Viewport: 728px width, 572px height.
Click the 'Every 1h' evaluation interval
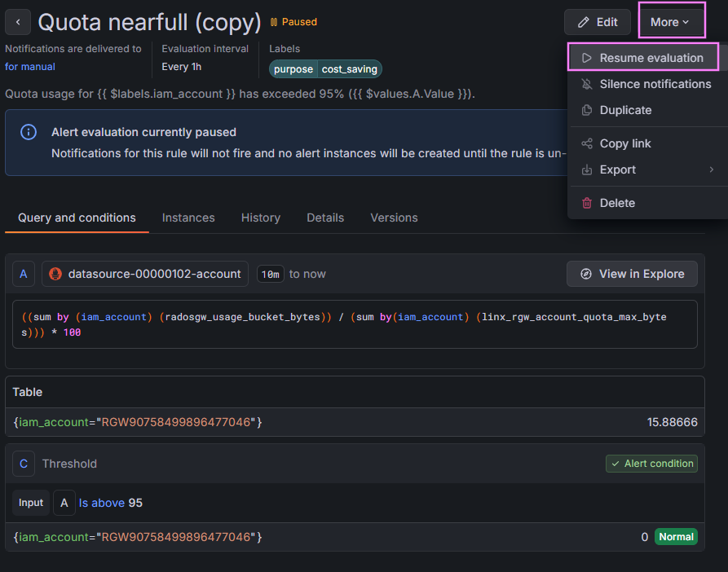click(182, 67)
